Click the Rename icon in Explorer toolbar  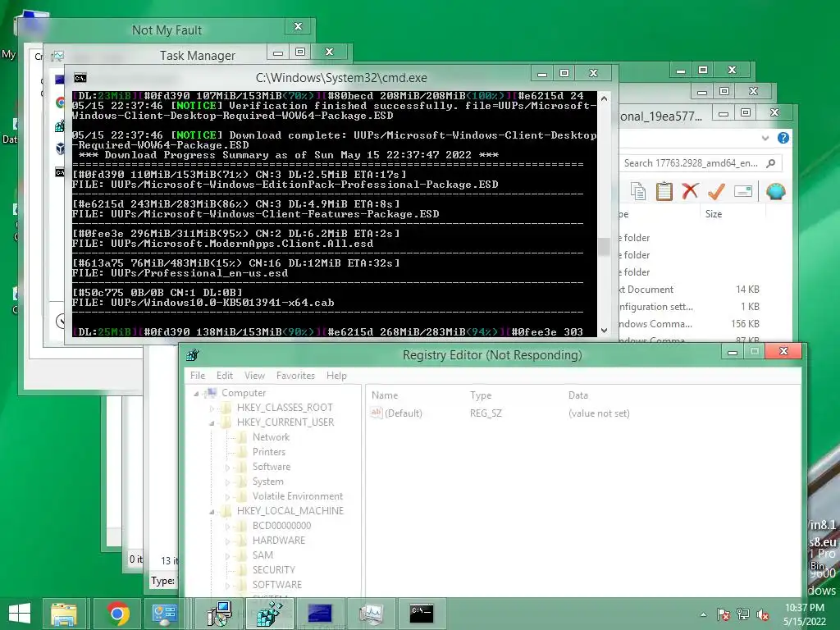pos(743,191)
